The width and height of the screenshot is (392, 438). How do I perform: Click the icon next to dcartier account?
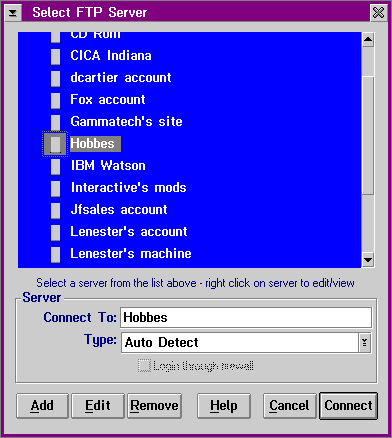56,78
